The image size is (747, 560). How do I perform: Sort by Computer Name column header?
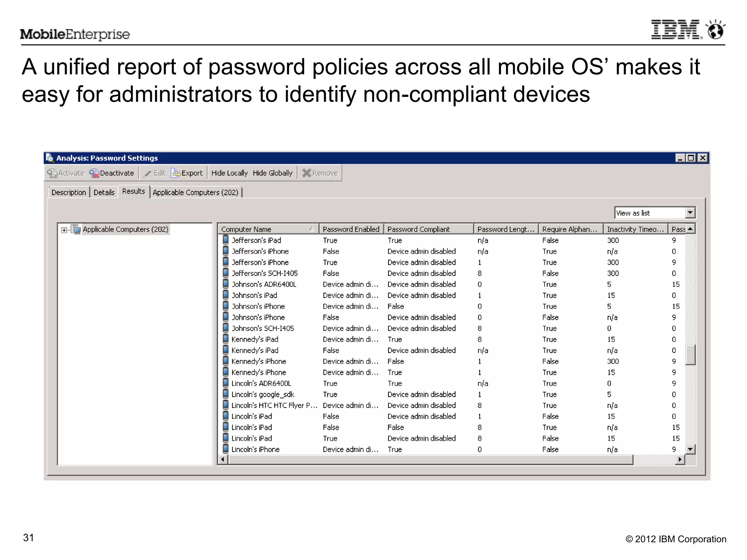[268, 229]
